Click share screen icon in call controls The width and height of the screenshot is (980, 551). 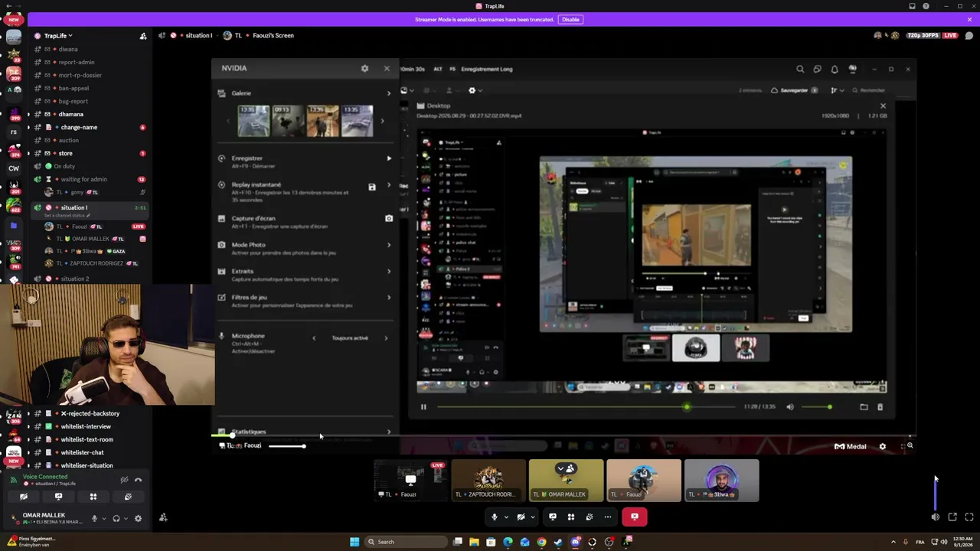[x=553, y=517]
